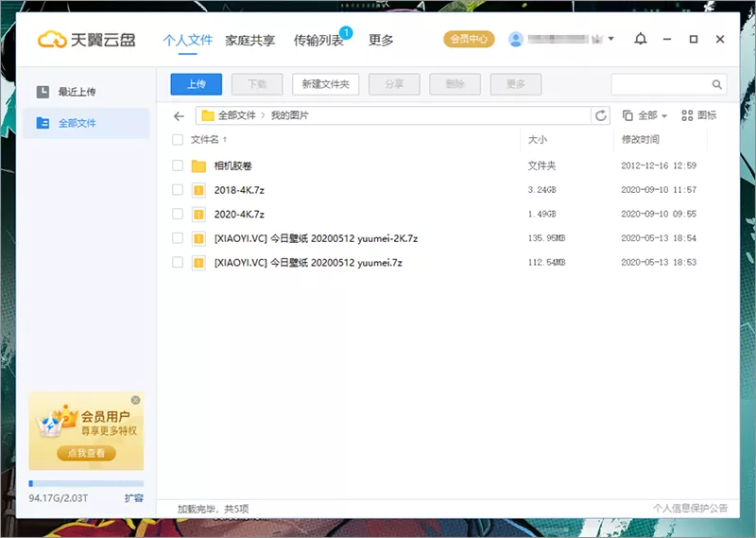Click 全部文件 in the breadcrumb path
Screen dimensions: 756x538
(x=237, y=115)
